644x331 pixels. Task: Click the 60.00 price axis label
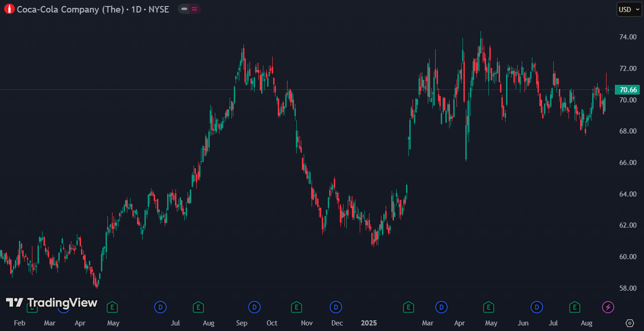(628, 257)
